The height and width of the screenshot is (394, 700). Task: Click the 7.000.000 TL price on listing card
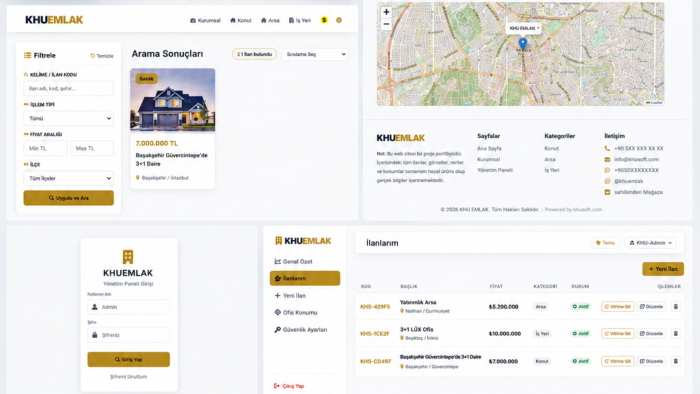[157, 143]
